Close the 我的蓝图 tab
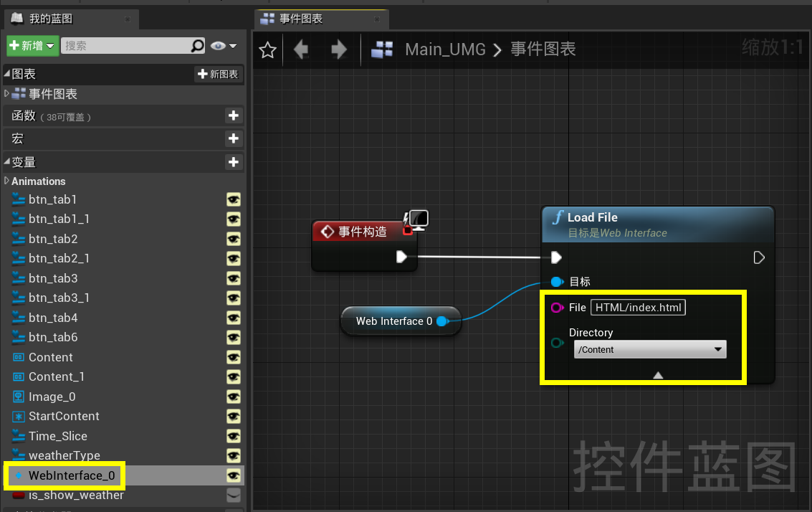 (128, 19)
